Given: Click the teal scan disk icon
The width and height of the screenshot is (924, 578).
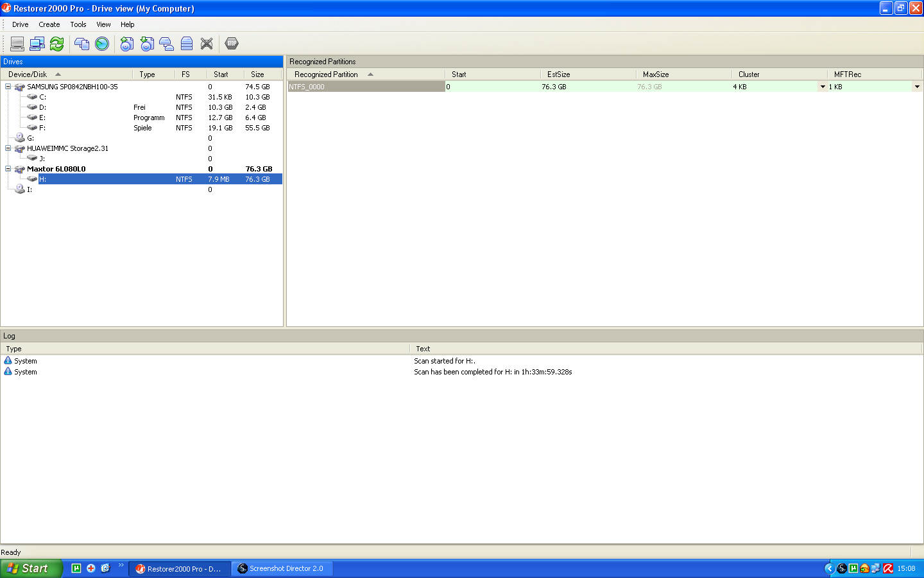Looking at the screenshot, I should point(102,44).
